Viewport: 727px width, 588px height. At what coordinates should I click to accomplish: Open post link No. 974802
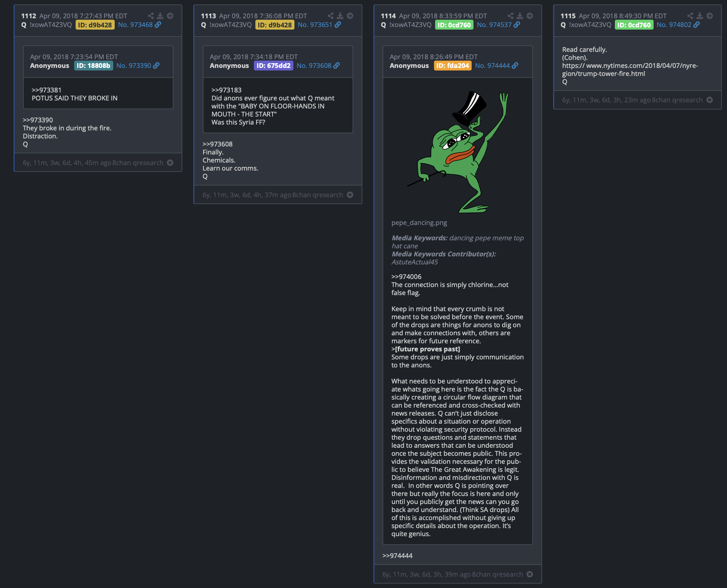(674, 24)
